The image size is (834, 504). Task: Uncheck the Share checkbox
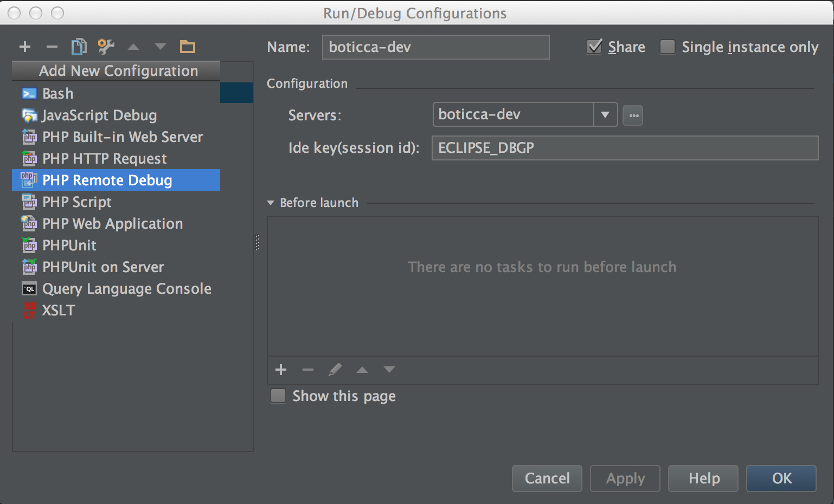pos(595,47)
